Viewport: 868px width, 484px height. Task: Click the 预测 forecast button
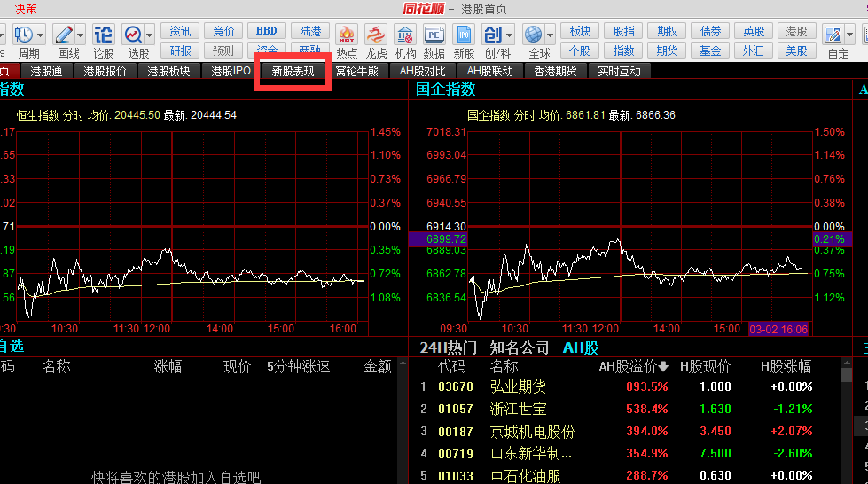223,51
